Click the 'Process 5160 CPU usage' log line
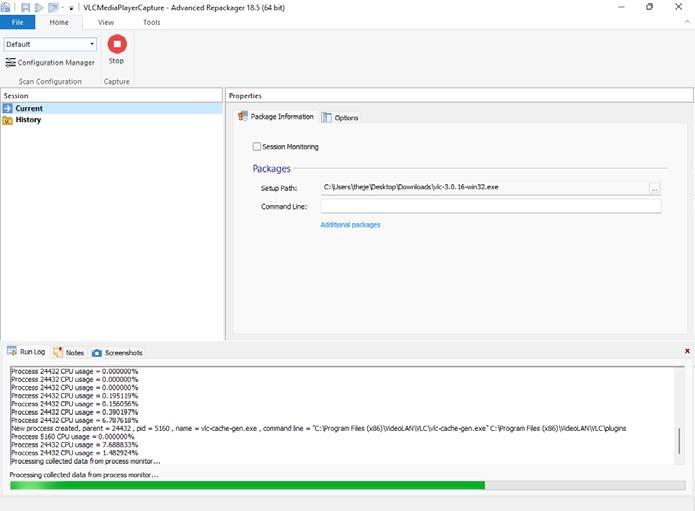Viewport: 695px width, 511px height. 72,437
